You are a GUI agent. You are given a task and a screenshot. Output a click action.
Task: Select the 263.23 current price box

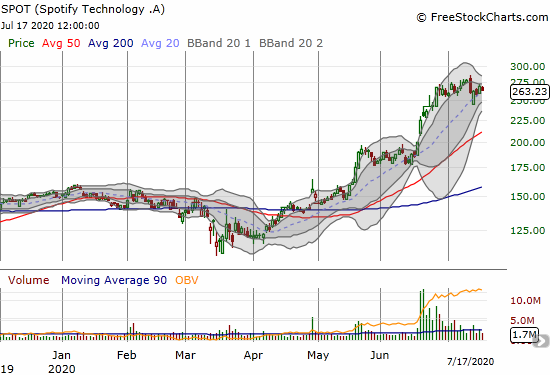[529, 92]
